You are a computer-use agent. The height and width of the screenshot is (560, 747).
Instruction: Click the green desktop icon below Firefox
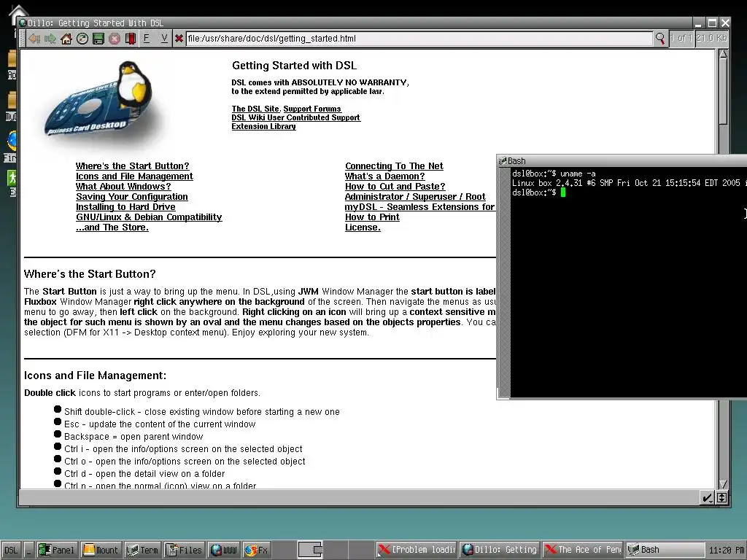12,178
